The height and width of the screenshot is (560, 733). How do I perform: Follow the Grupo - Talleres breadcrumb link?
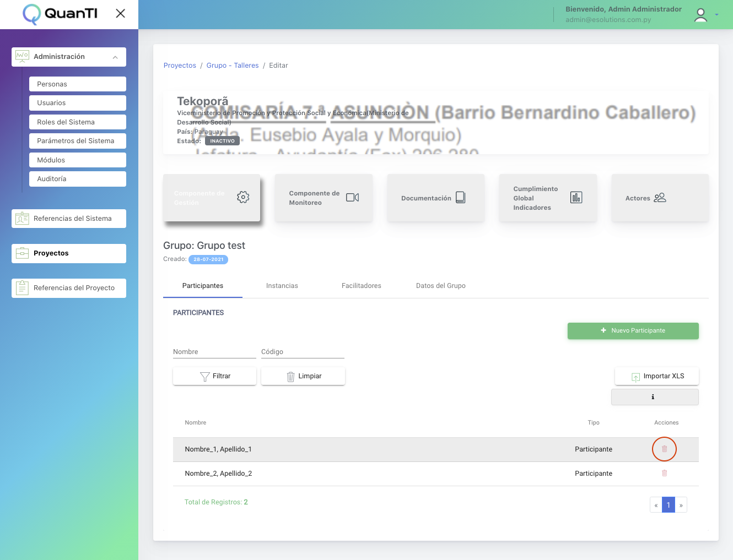point(233,66)
